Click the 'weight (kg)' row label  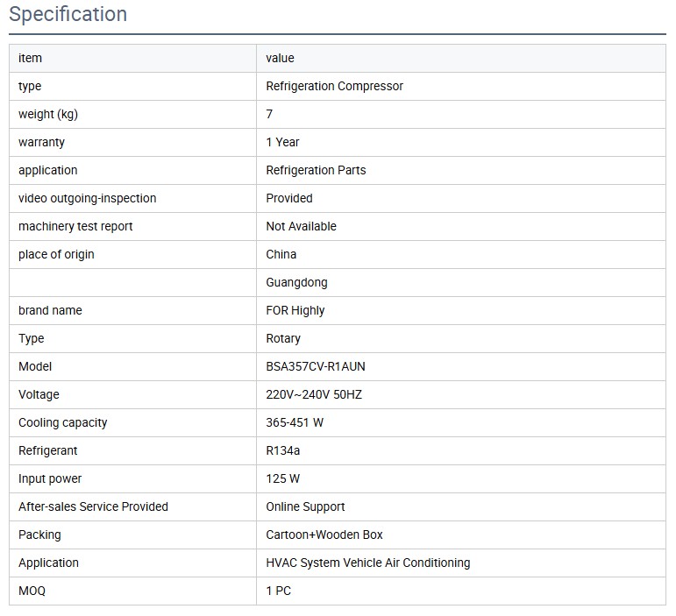(48, 114)
